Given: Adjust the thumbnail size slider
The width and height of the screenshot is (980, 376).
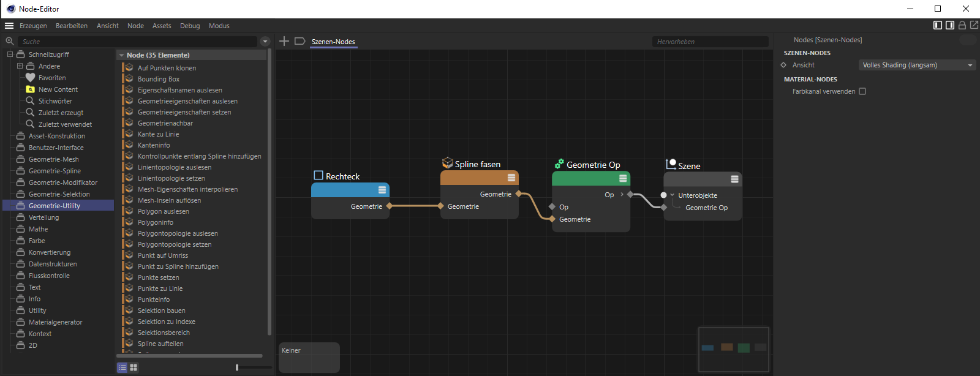Looking at the screenshot, I should (x=237, y=367).
